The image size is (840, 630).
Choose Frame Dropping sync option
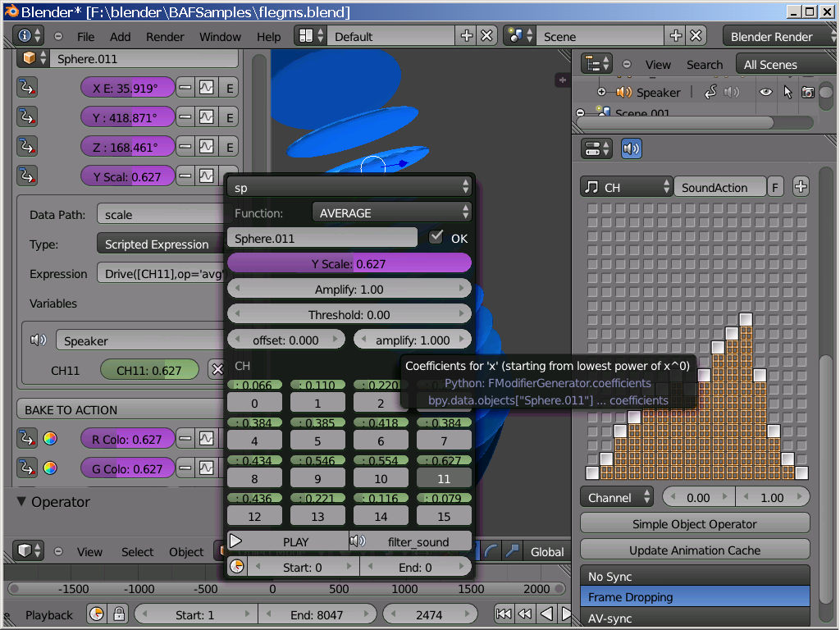[x=695, y=596]
